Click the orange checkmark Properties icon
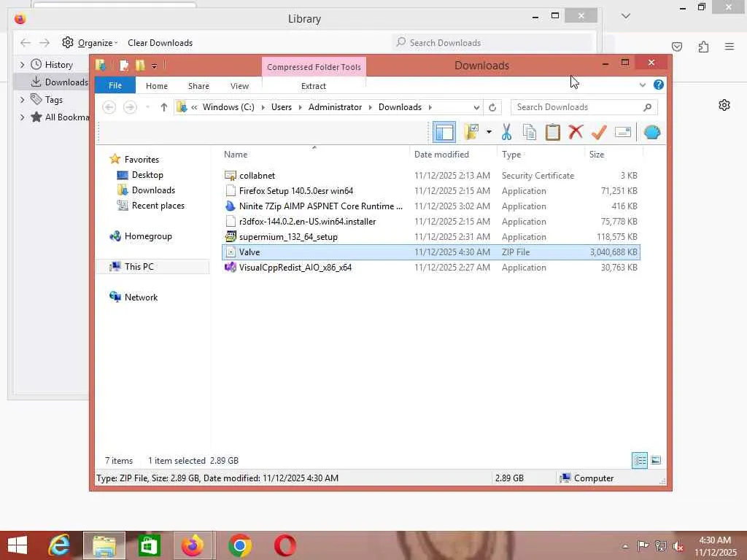 [599, 132]
